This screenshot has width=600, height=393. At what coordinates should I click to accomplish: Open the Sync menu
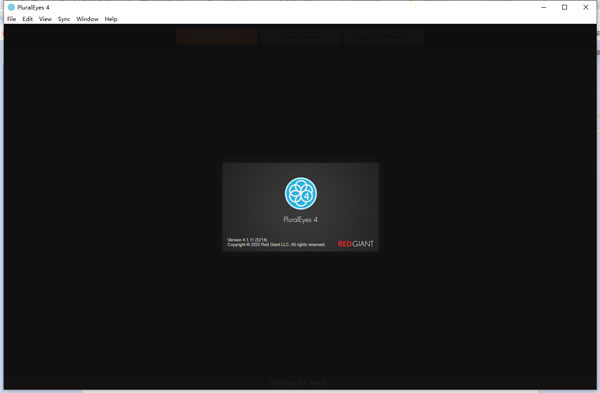pyautogui.click(x=64, y=19)
